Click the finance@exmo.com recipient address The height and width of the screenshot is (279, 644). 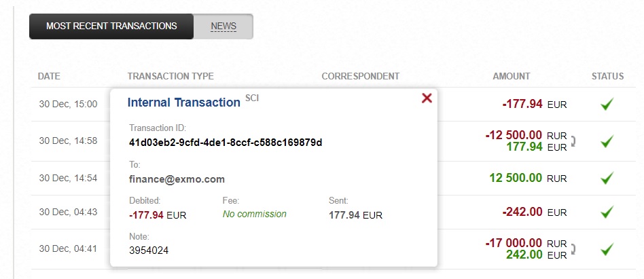pos(177,179)
